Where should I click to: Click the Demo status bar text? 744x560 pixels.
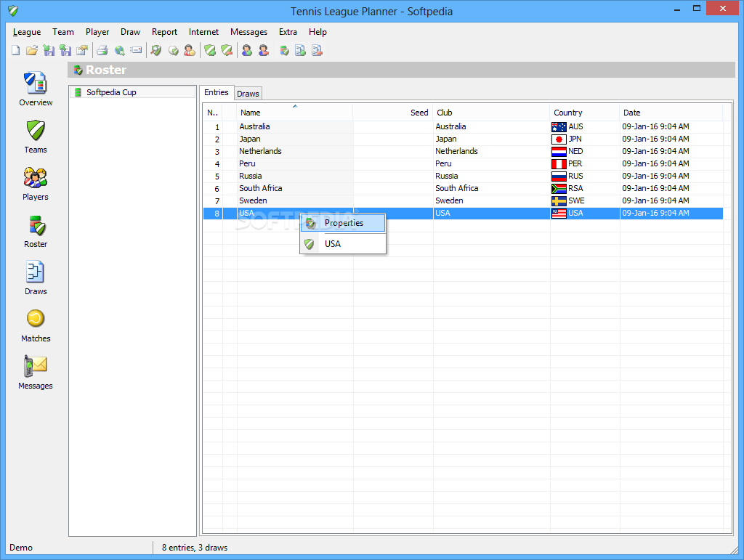[x=21, y=548]
